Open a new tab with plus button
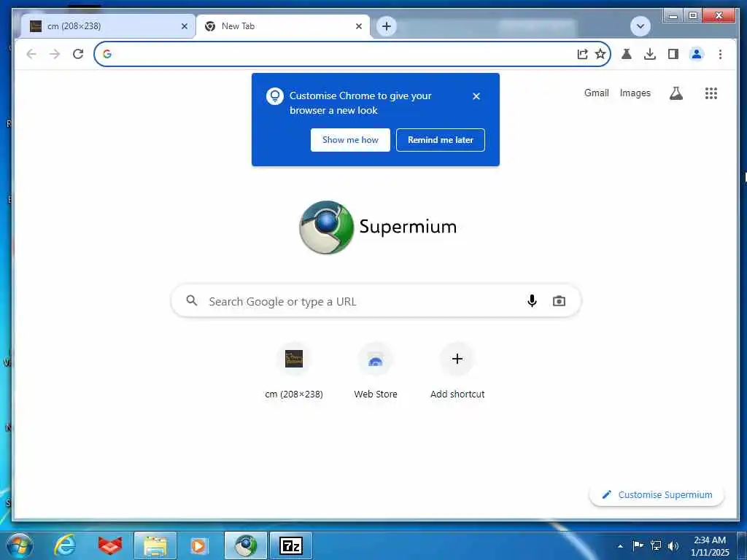Screen dimensions: 747x560 click(387, 26)
